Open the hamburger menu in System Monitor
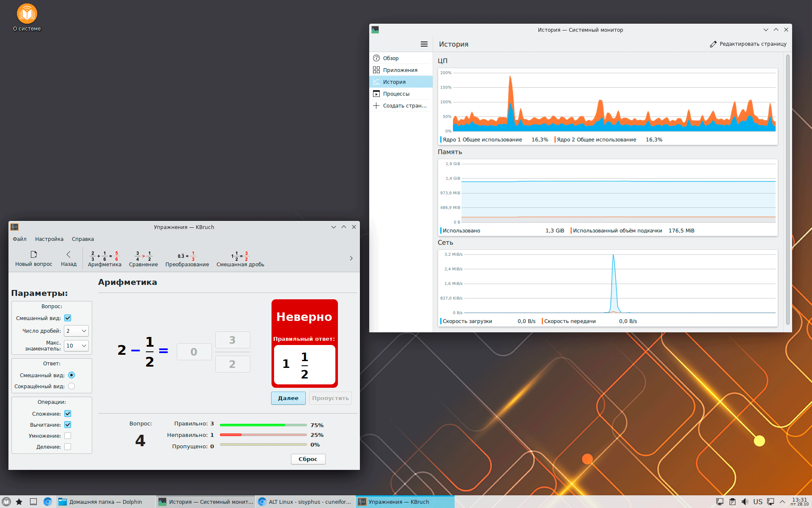 tap(424, 44)
